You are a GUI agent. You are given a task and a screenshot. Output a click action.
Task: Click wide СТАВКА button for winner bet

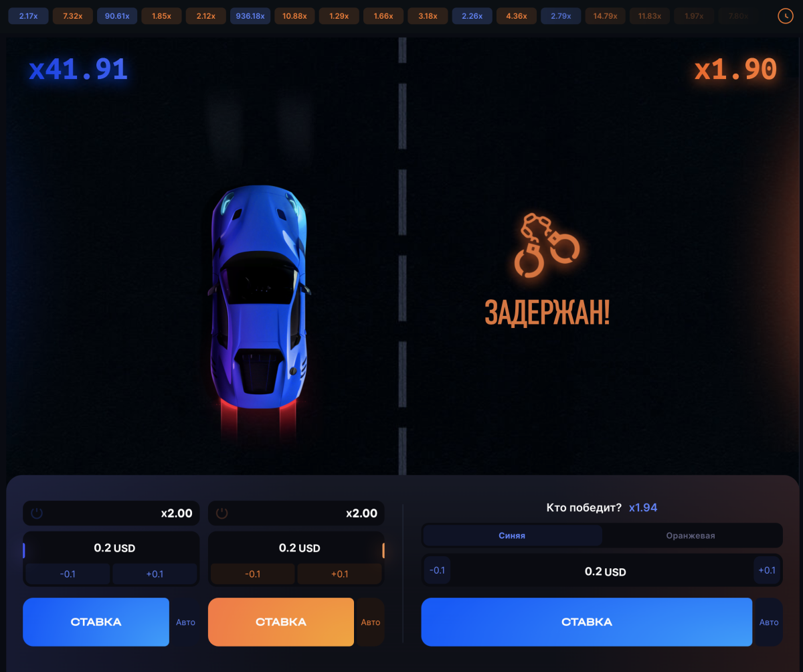[x=587, y=622]
